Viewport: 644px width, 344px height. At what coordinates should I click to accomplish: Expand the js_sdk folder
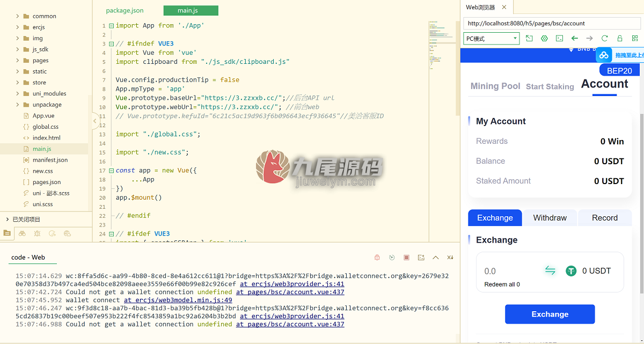click(18, 49)
